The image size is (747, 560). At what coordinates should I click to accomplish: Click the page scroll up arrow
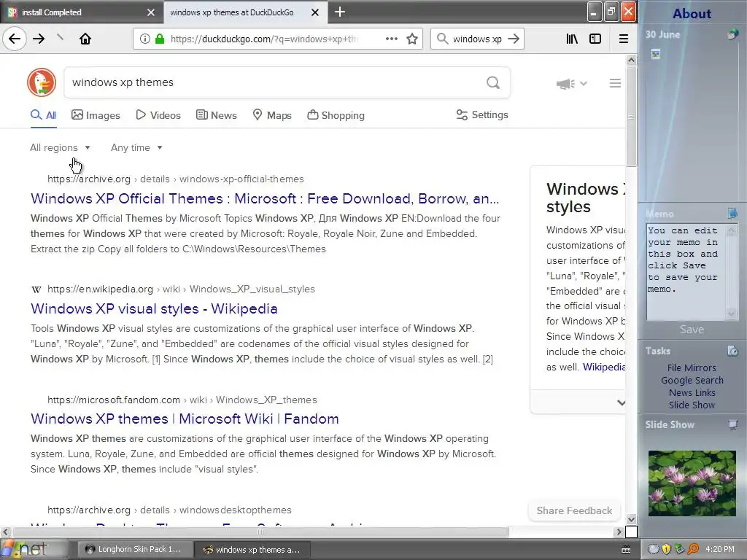point(631,60)
